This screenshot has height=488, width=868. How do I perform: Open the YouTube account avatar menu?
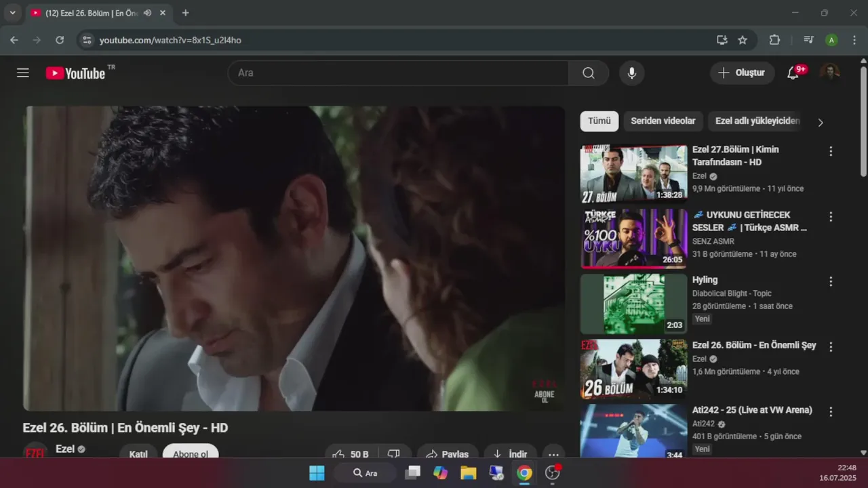click(x=829, y=73)
